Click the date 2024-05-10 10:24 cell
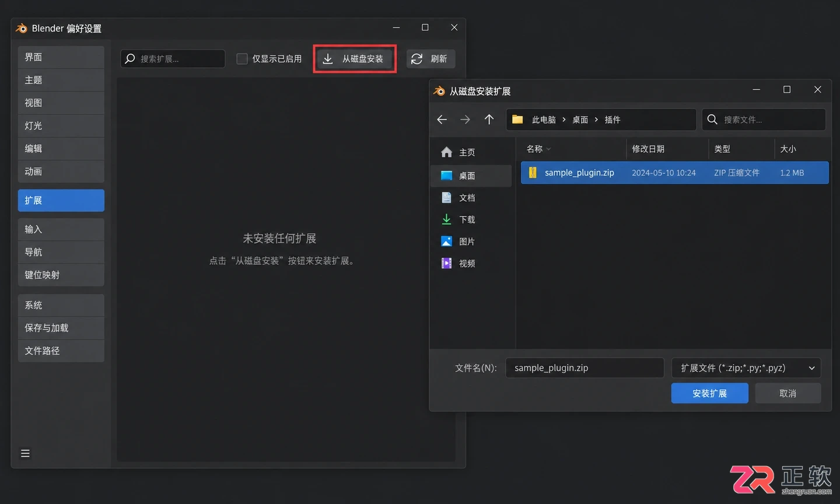Viewport: 840px width, 504px height. point(664,173)
